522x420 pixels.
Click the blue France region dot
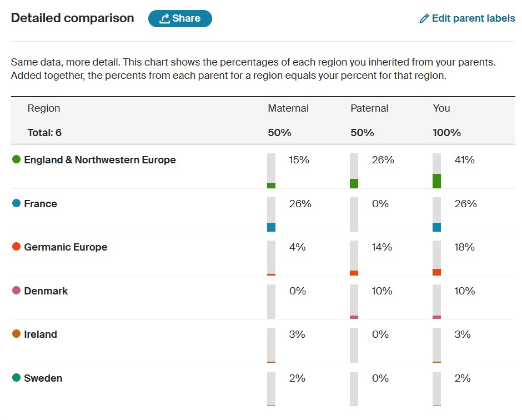16,203
